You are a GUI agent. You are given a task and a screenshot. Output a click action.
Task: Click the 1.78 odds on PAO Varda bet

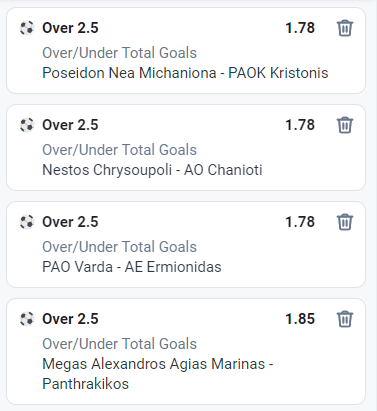[300, 222]
